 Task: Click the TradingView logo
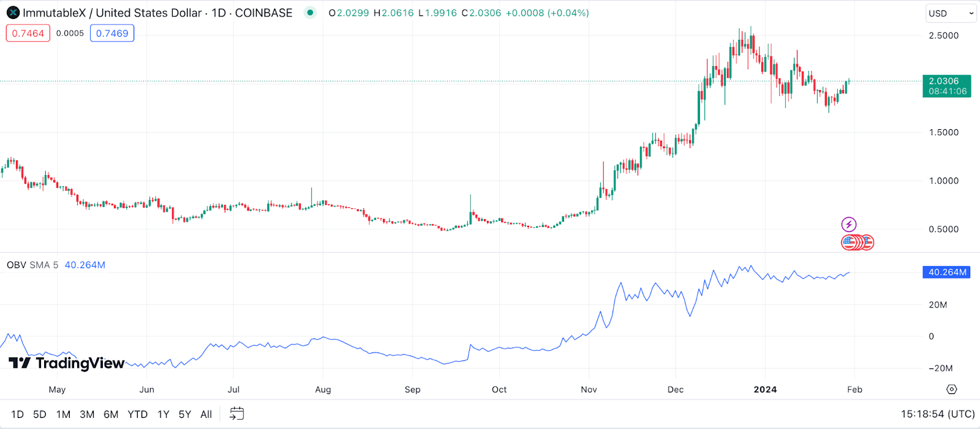tap(67, 364)
